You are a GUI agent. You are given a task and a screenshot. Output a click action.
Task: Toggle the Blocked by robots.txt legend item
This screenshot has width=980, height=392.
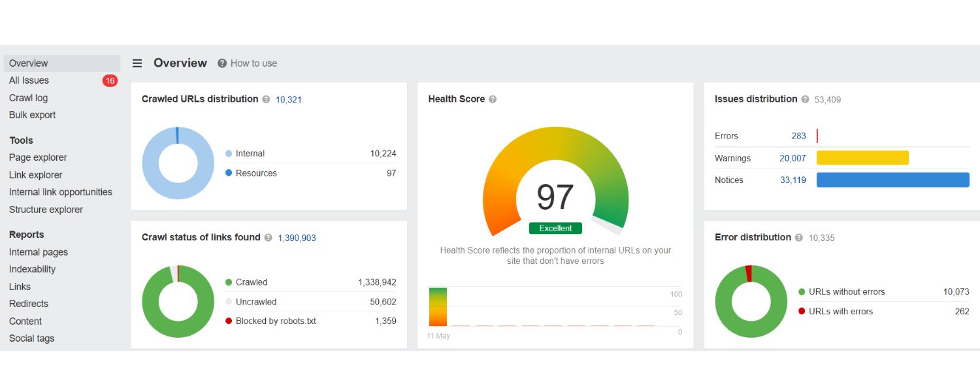(x=276, y=321)
